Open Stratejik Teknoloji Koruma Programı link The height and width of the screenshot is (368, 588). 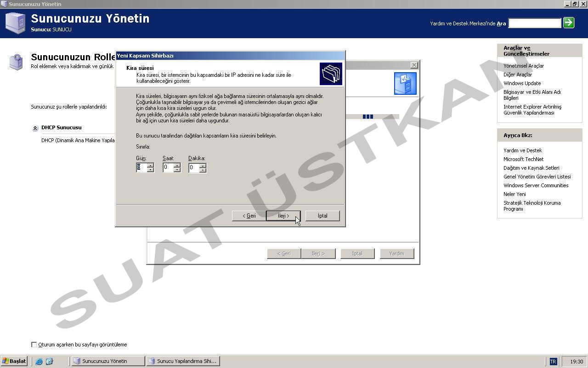pyautogui.click(x=532, y=206)
